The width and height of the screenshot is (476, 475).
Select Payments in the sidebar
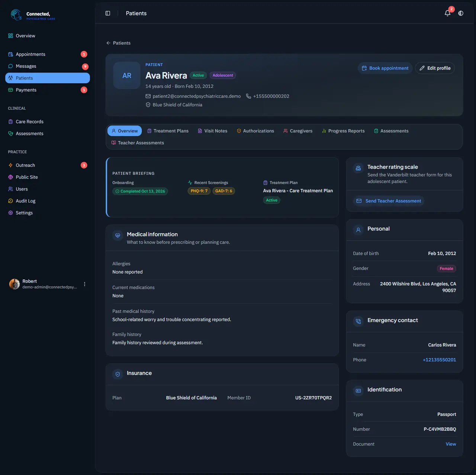pos(48,90)
